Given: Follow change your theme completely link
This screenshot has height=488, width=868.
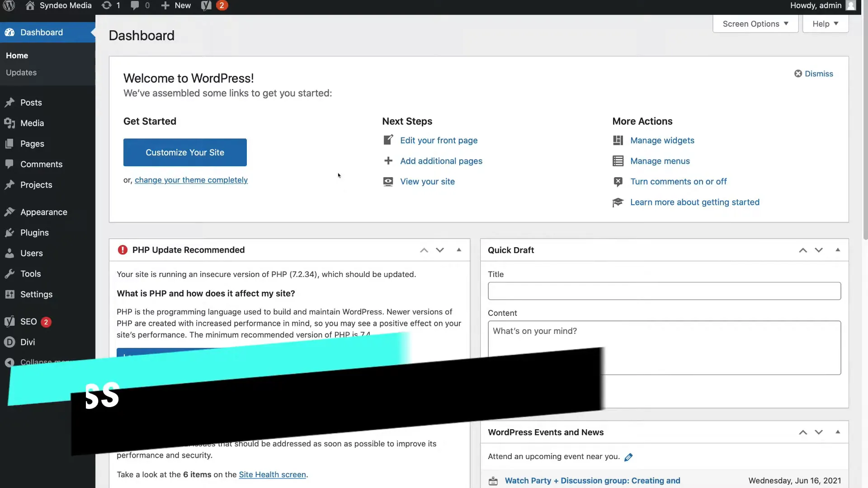Looking at the screenshot, I should pyautogui.click(x=191, y=180).
